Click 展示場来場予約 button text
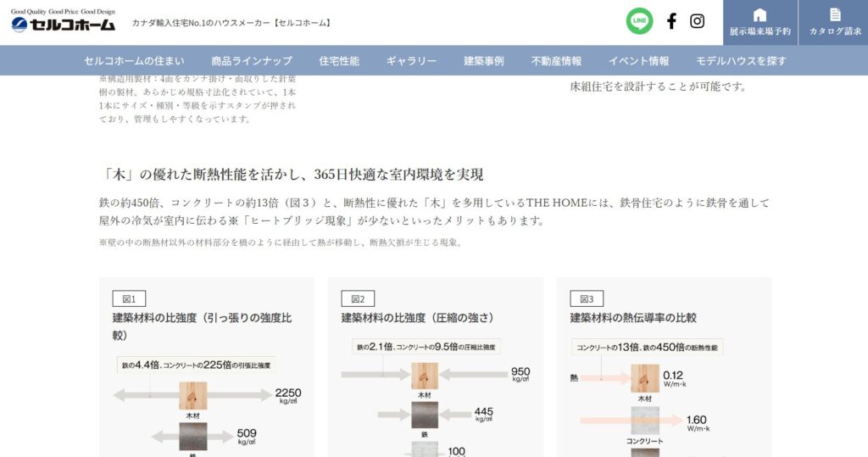The image size is (868, 457). [759, 31]
